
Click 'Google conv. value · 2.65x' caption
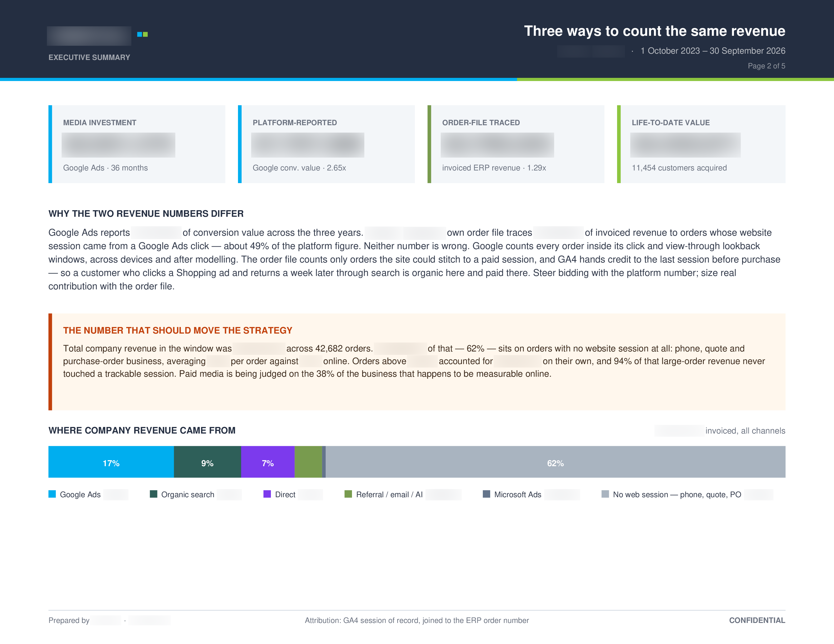pos(299,168)
